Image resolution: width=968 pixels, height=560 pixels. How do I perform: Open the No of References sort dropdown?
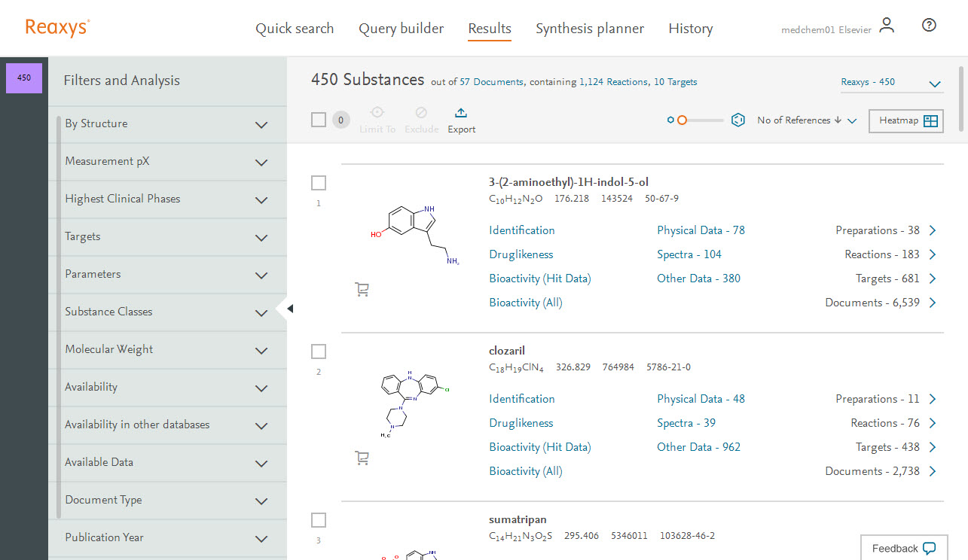tap(807, 120)
